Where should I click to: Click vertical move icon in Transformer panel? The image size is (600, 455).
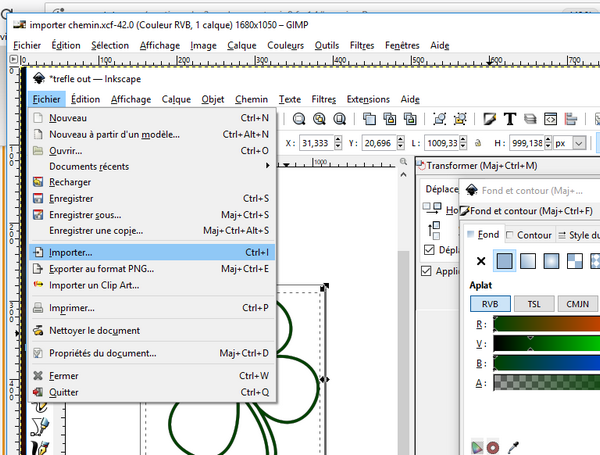(x=434, y=230)
